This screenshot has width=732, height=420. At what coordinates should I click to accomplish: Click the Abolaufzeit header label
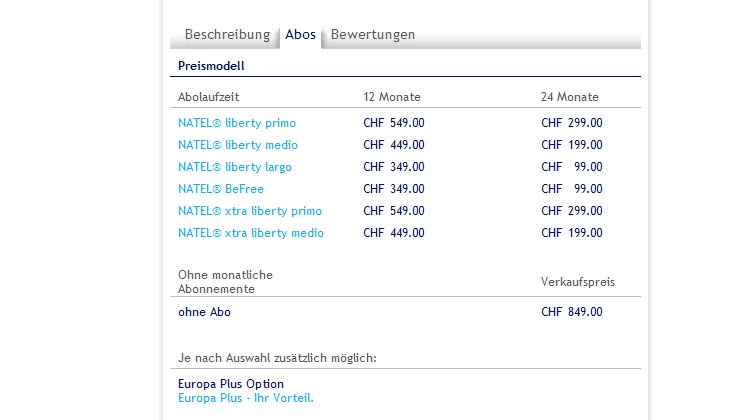point(208,97)
